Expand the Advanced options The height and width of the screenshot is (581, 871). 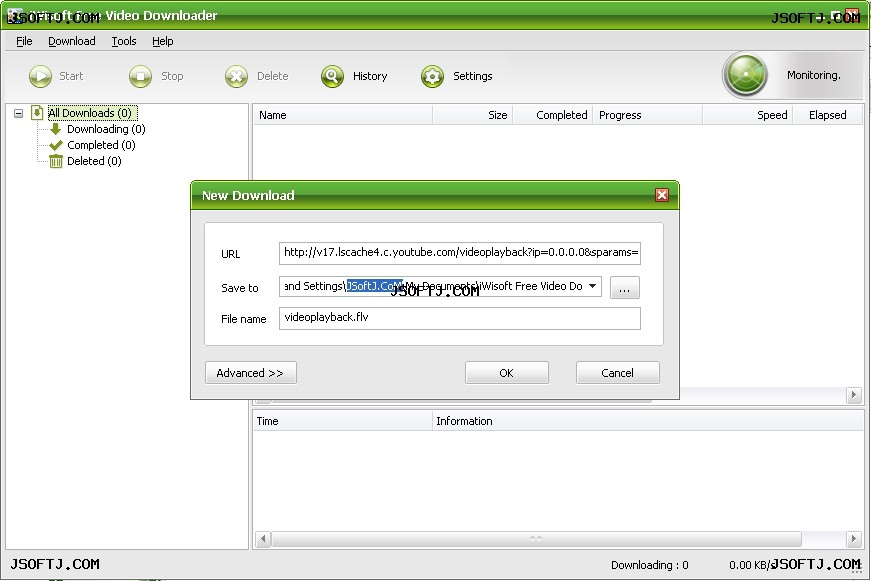pos(251,373)
